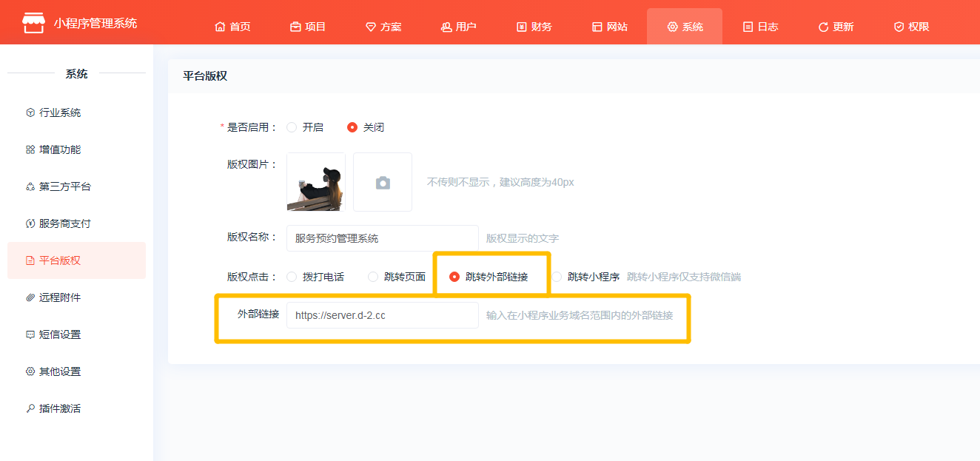Click the message icon beside 短信设置
Screen dimensions: 980x461
click(x=30, y=334)
